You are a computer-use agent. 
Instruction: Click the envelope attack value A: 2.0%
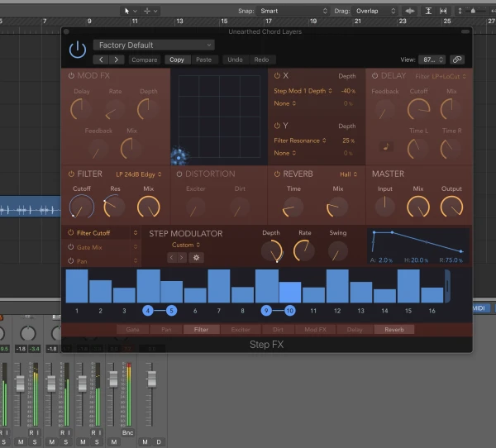pyautogui.click(x=381, y=260)
